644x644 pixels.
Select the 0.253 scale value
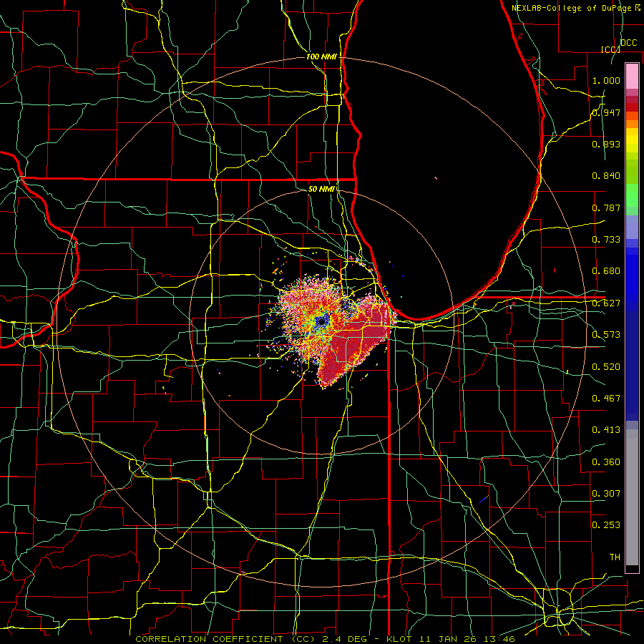coord(606,525)
